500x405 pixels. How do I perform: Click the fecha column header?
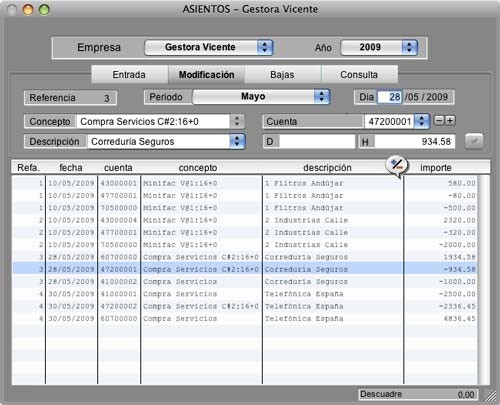(x=71, y=168)
